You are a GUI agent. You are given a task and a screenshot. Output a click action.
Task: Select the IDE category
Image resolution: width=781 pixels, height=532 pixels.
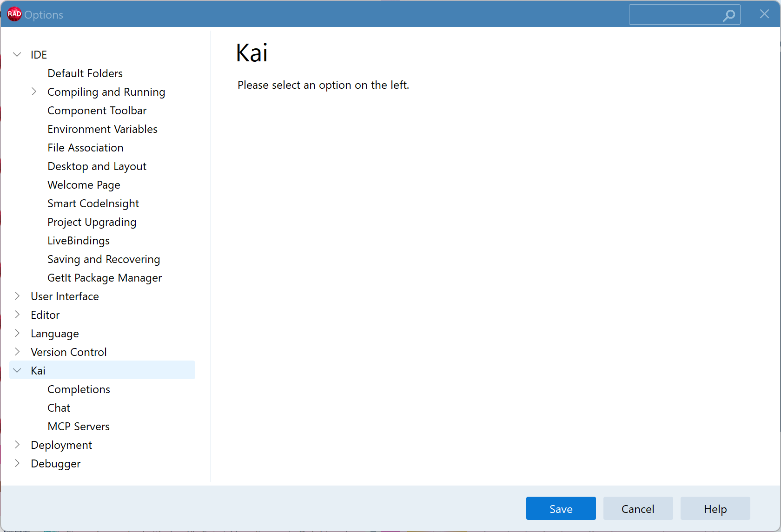39,55
